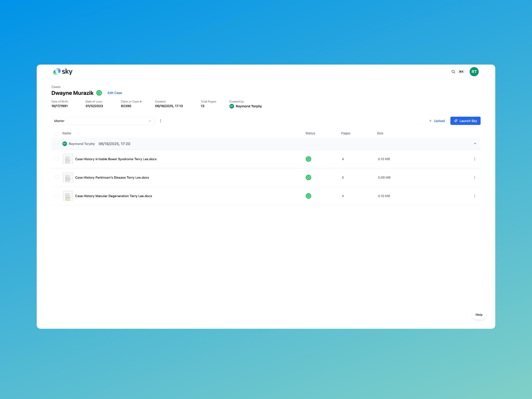Go to Cases breadcrumb
The height and width of the screenshot is (399, 532).
click(x=56, y=87)
